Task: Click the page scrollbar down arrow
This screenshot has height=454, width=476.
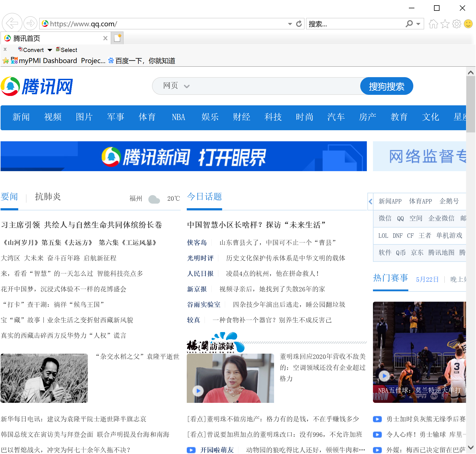Action: point(471,448)
